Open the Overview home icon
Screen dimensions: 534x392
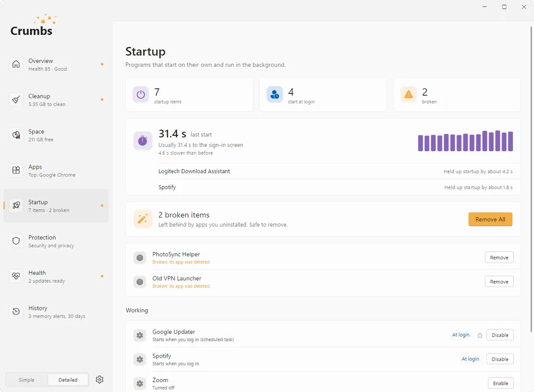click(x=16, y=64)
